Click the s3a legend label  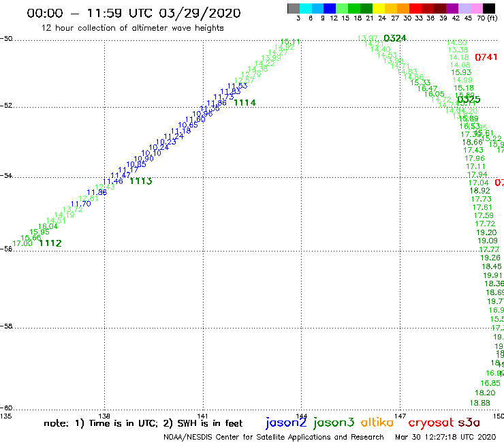469,423
